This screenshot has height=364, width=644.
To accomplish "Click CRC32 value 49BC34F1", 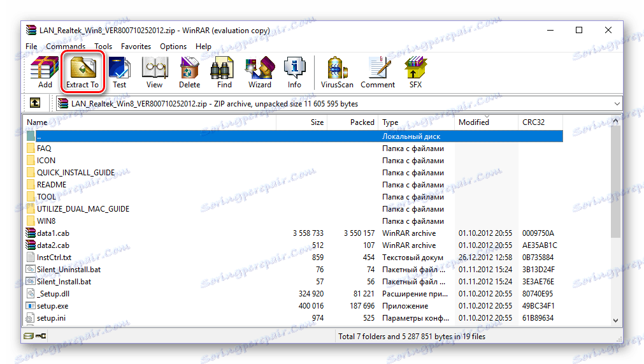I will [538, 305].
